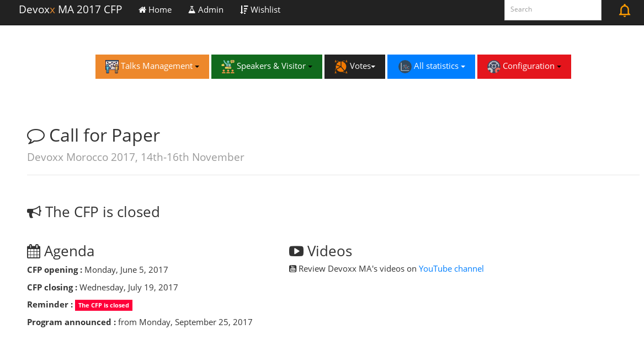Click the 'CFP opening :' label

(55, 270)
